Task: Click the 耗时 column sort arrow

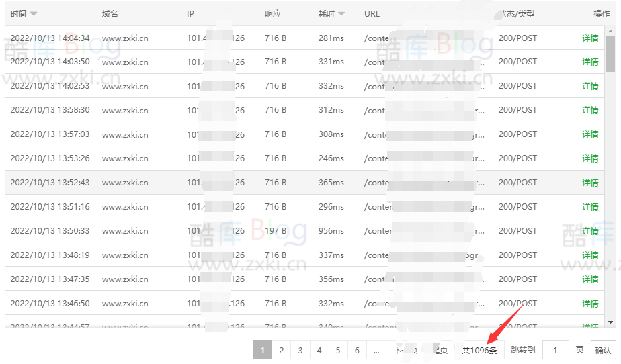Action: click(x=341, y=14)
